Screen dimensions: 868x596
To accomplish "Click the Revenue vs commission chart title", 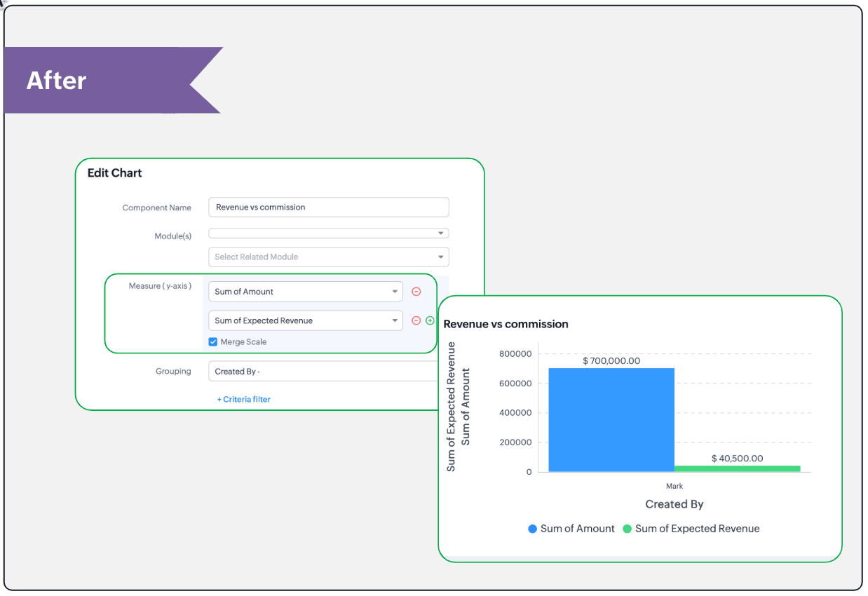I will (x=506, y=324).
